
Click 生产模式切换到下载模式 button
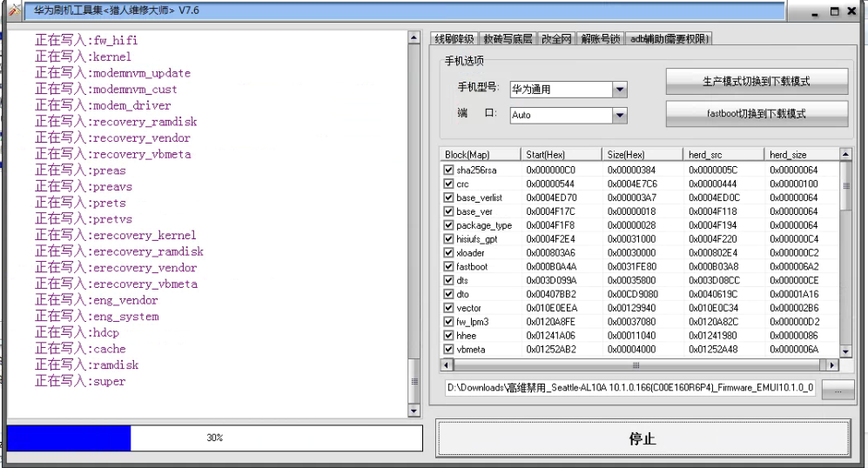(x=757, y=81)
